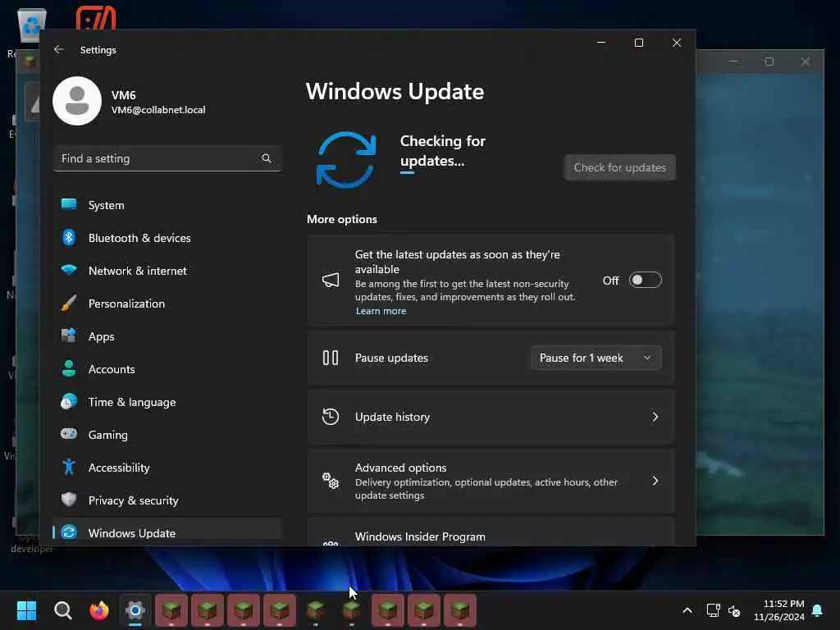Click the Settings gear in the taskbar

[135, 609]
